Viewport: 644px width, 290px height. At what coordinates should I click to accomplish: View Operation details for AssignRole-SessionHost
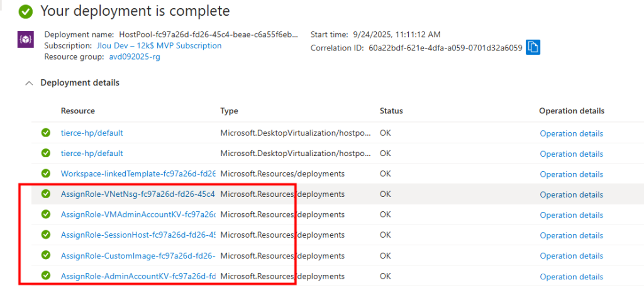(571, 235)
